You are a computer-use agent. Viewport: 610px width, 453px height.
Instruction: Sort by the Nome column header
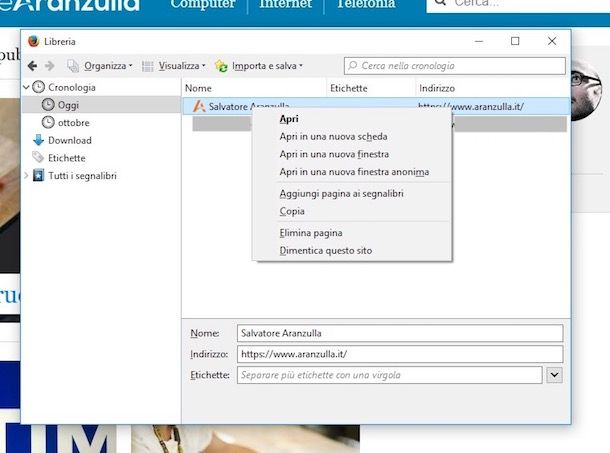254,88
